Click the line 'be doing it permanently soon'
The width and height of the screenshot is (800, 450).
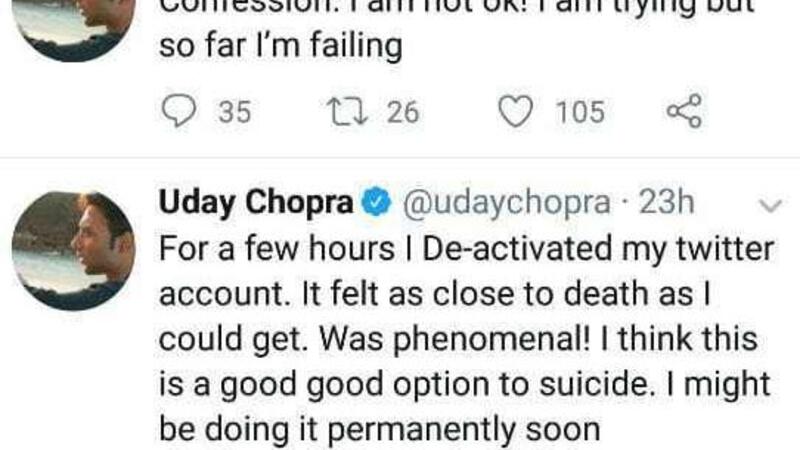click(x=379, y=430)
